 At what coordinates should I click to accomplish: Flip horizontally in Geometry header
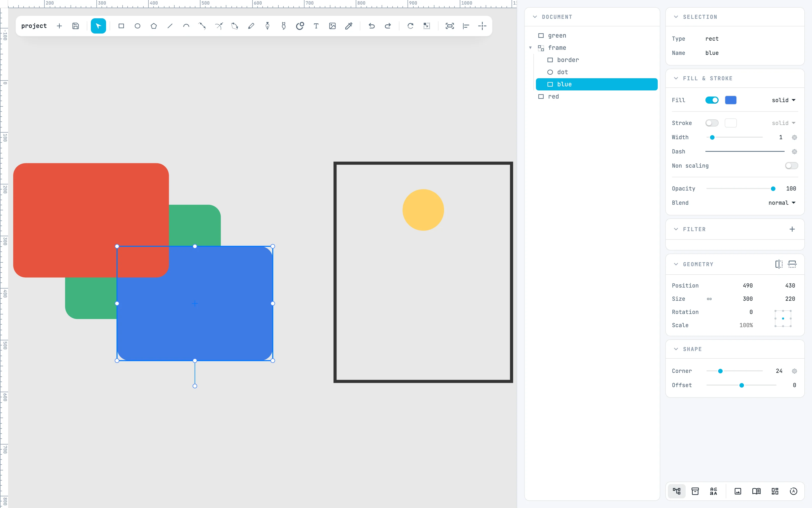coord(779,264)
